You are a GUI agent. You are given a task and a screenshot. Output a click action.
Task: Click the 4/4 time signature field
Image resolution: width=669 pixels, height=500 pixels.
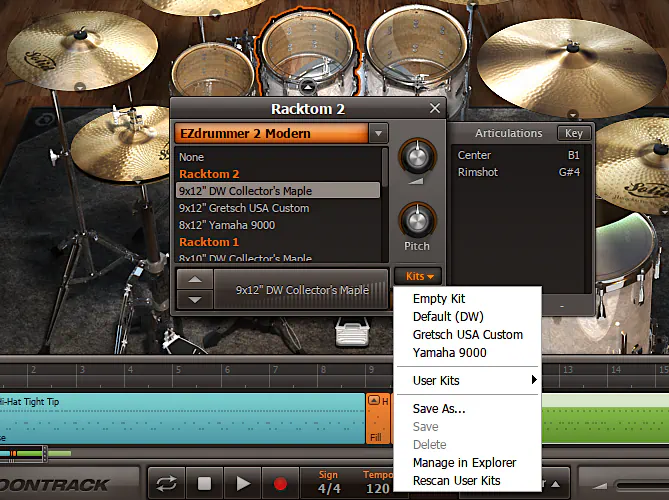[x=329, y=489]
